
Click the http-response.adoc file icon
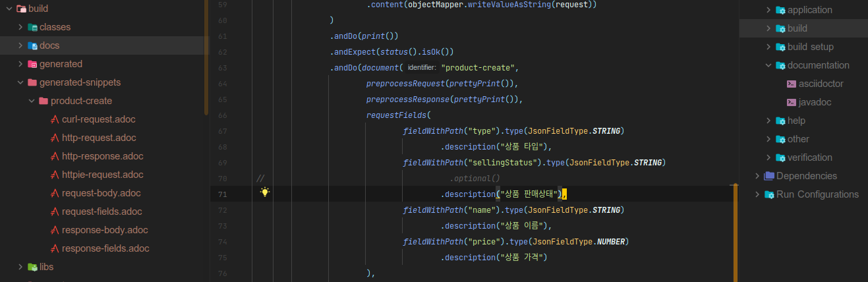pyautogui.click(x=55, y=156)
